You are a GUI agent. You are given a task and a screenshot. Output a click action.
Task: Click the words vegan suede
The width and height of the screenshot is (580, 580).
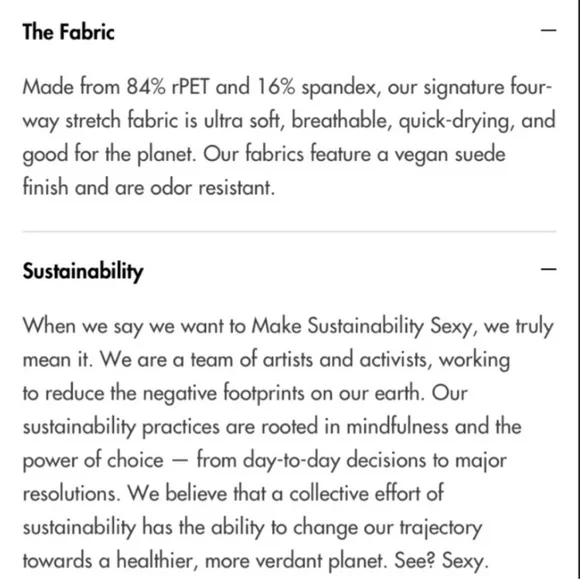click(x=449, y=154)
